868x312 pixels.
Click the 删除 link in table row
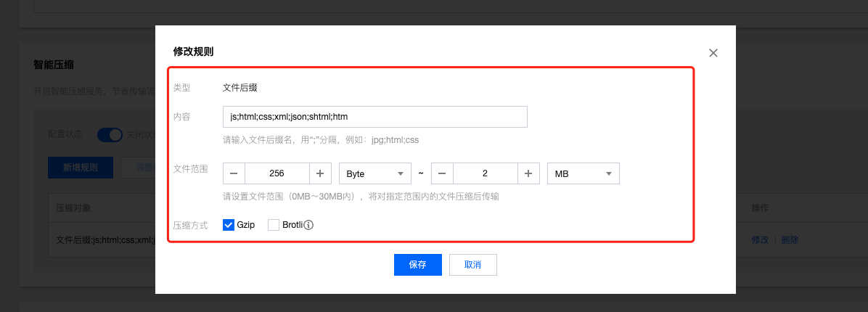click(x=789, y=239)
